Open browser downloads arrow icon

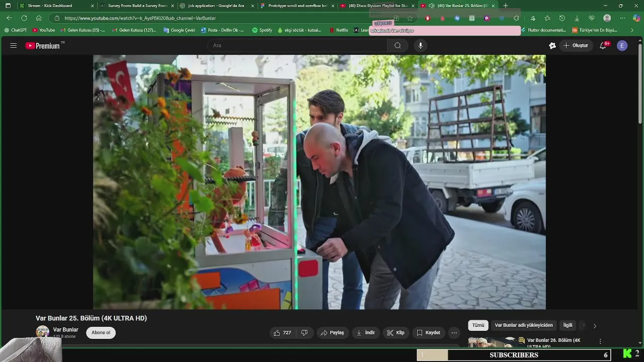(x=577, y=18)
